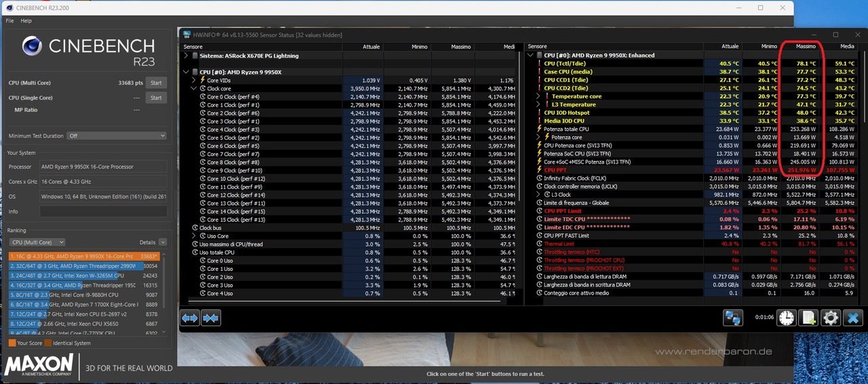Click the Cinebench R23 sphere logo

click(32, 46)
